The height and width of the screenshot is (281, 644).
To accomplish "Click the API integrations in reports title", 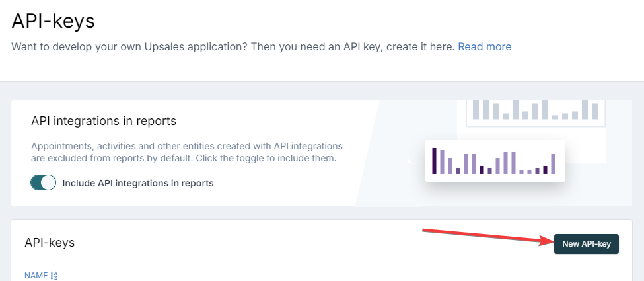I will click(x=104, y=121).
